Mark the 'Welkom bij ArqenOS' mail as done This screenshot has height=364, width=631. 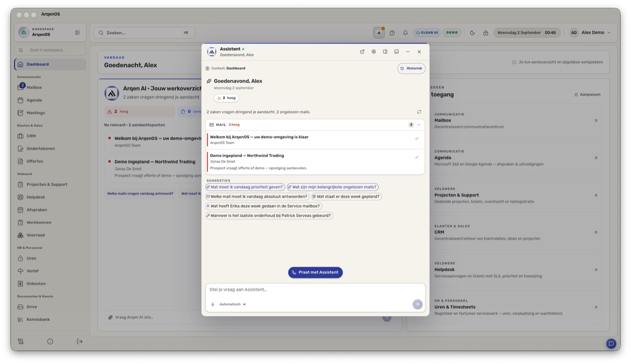[x=416, y=139]
